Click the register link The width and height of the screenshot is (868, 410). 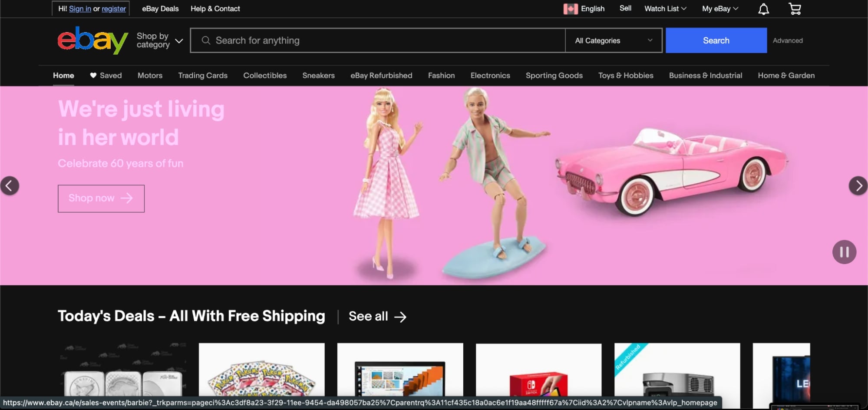click(114, 9)
